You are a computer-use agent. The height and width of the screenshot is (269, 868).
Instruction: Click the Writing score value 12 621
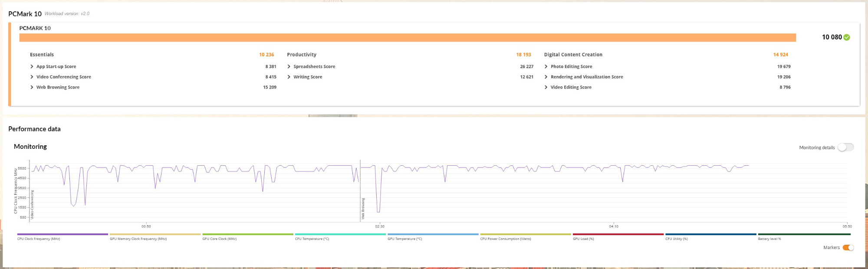tap(526, 77)
